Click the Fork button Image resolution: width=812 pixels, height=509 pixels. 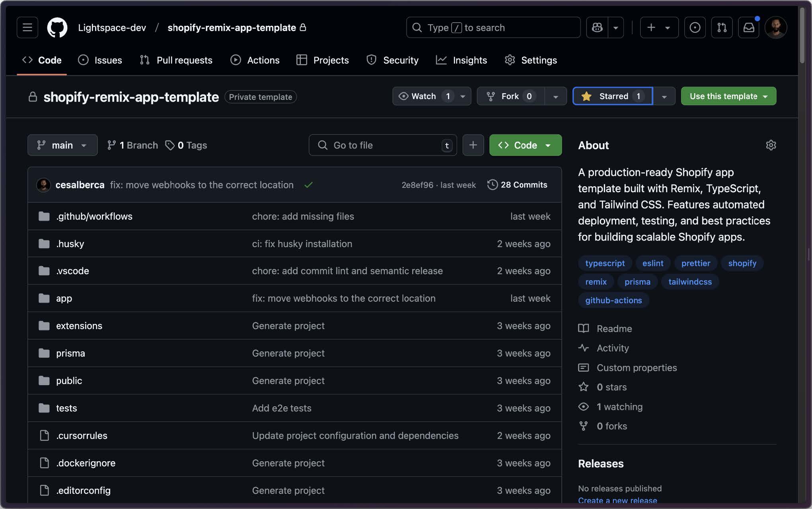point(511,96)
